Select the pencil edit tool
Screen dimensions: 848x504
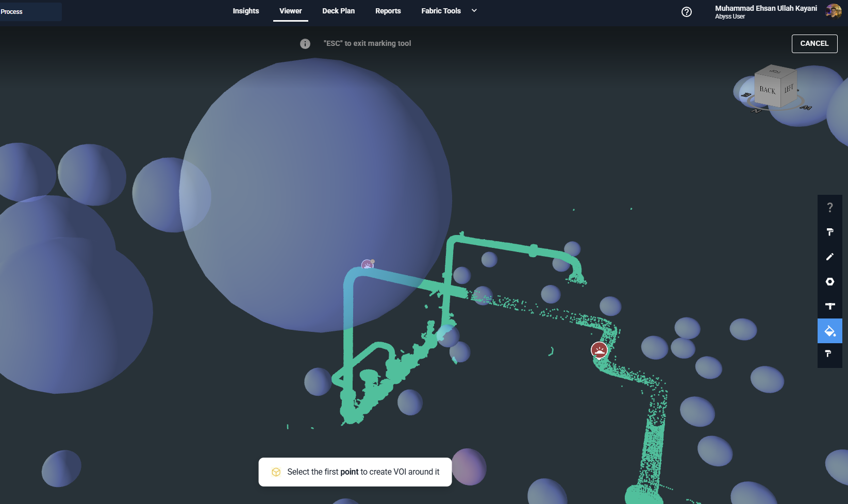(x=829, y=257)
